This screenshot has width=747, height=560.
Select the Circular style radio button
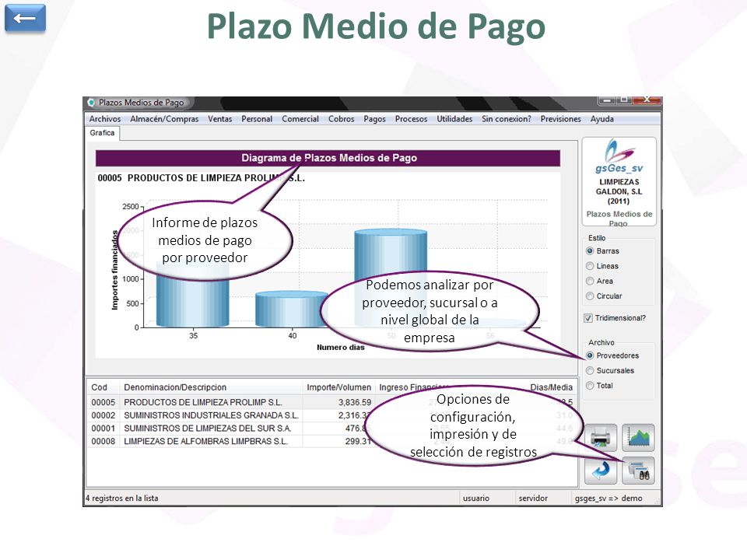(x=590, y=296)
